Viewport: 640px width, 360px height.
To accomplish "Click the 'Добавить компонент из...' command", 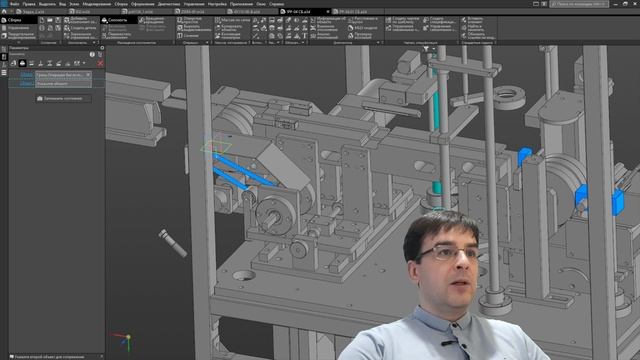I will 80,20.
